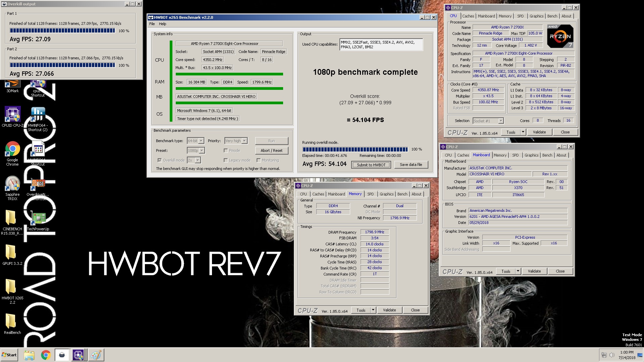Open the HWBOT X265 2.2 folder

(12, 292)
